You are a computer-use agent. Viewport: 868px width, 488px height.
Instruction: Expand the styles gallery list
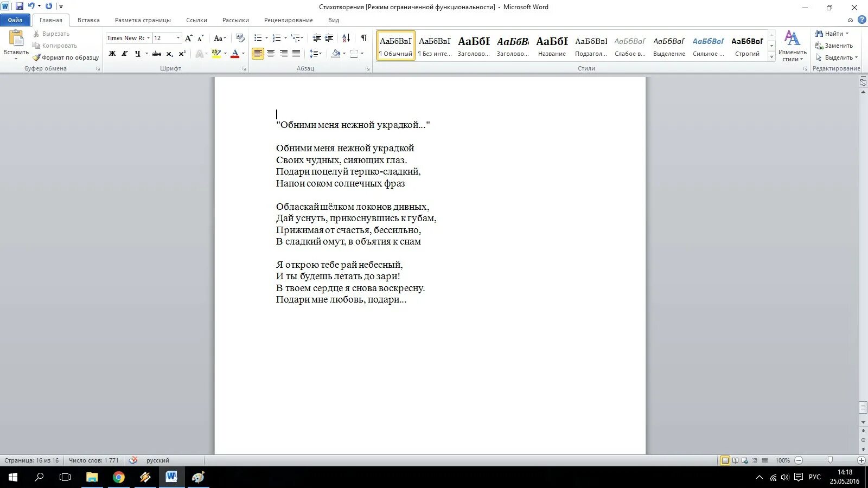click(x=772, y=56)
